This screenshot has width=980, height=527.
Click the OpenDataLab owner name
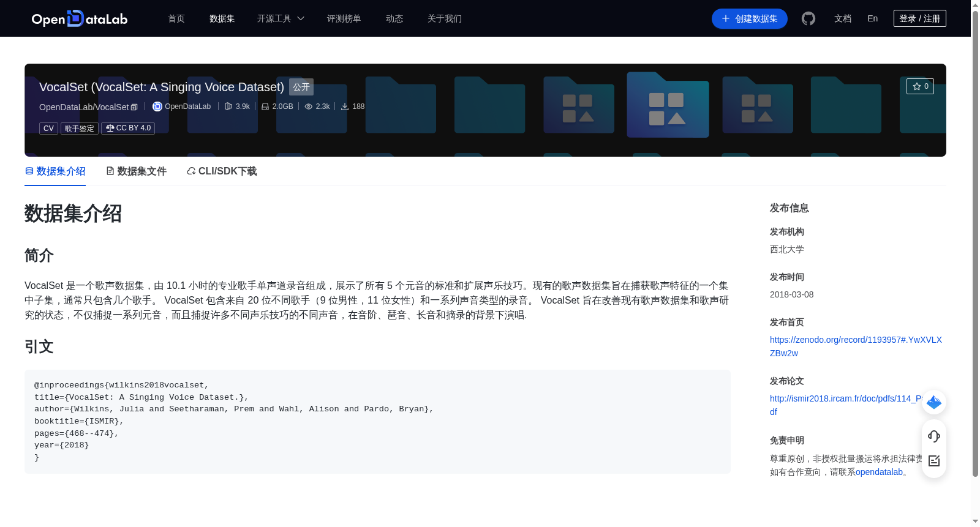coord(187,107)
